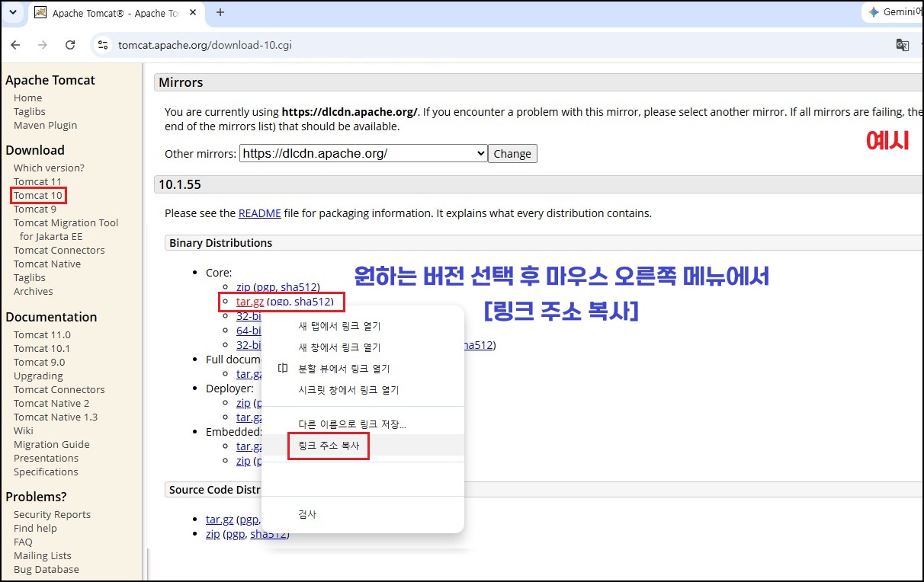Choose '새 창에서 링크 열기' in context menu
The image size is (924, 582).
363,347
